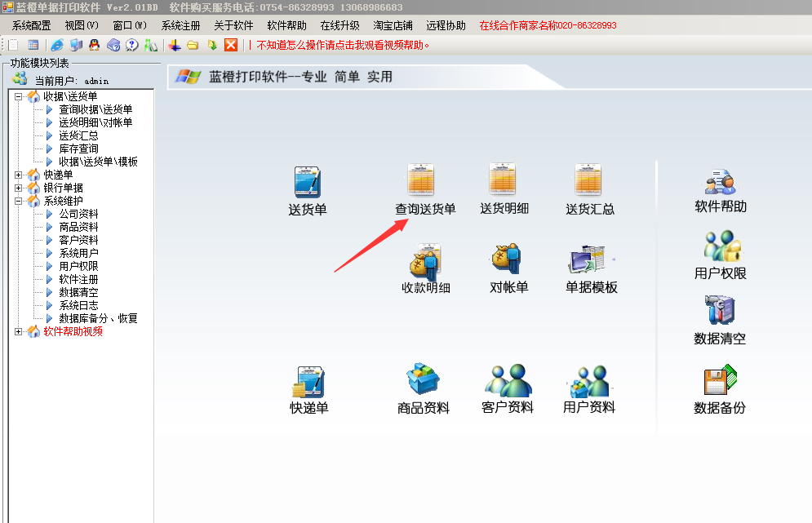Viewport: 812px width, 523px height.
Task: Open the 送货明细 icon
Action: click(503, 180)
